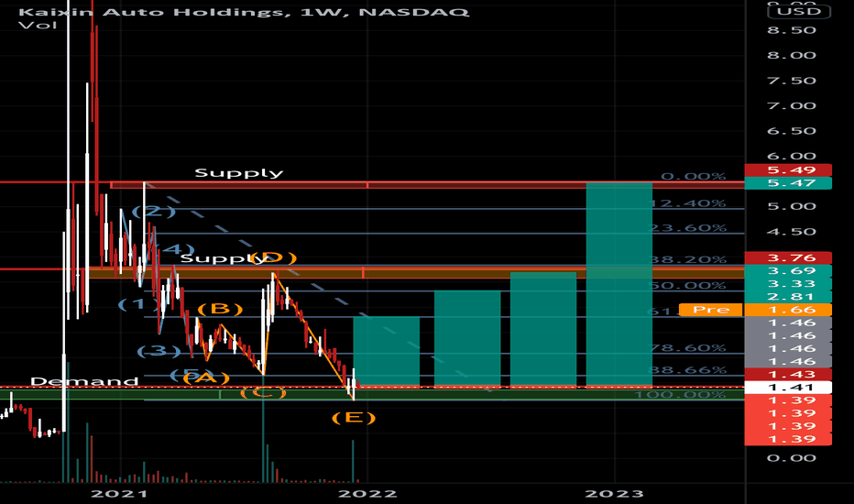The image size is (854, 504).
Task: Click the 0.00 price scale label
Action: point(792,457)
